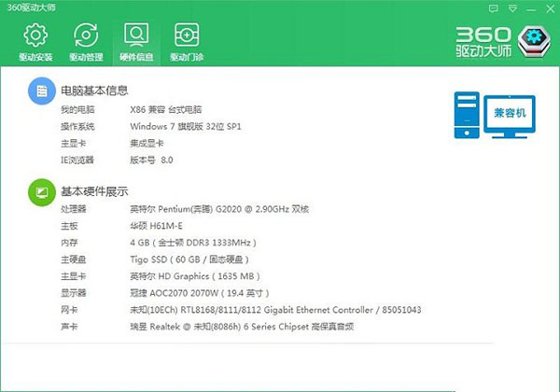
Task: Click the 网卡 label
Action: coord(69,310)
